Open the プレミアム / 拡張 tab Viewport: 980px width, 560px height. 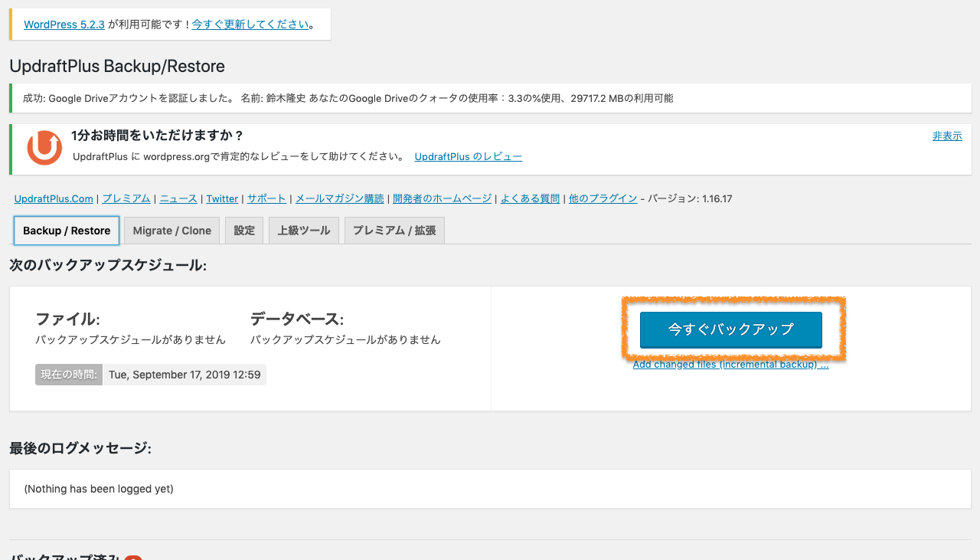pyautogui.click(x=394, y=231)
